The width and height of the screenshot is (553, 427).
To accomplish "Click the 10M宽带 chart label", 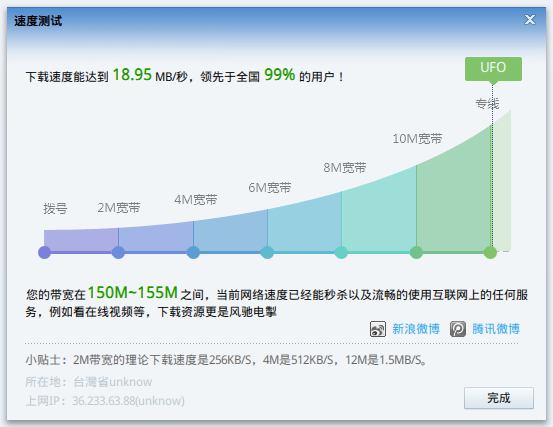I will (x=417, y=139).
